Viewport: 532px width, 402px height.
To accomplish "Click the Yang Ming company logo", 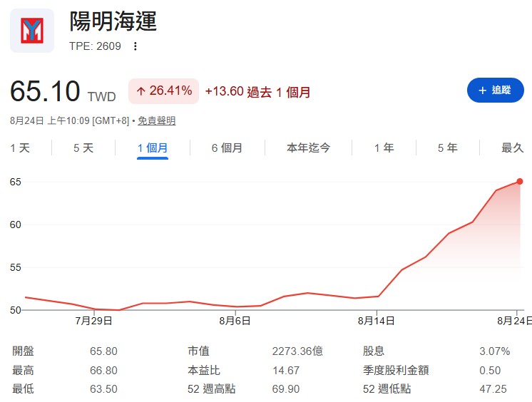I will coord(32,31).
